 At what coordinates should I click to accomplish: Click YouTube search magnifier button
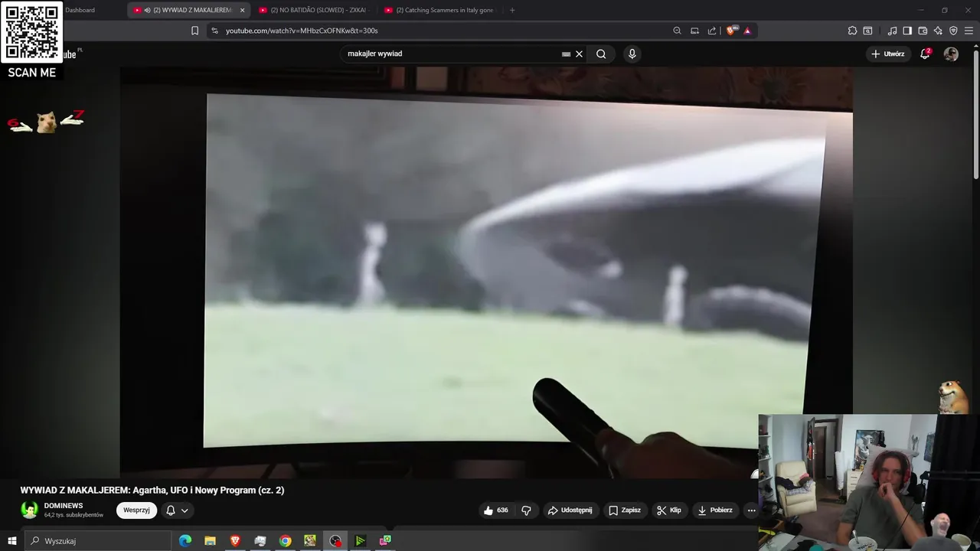(x=601, y=54)
